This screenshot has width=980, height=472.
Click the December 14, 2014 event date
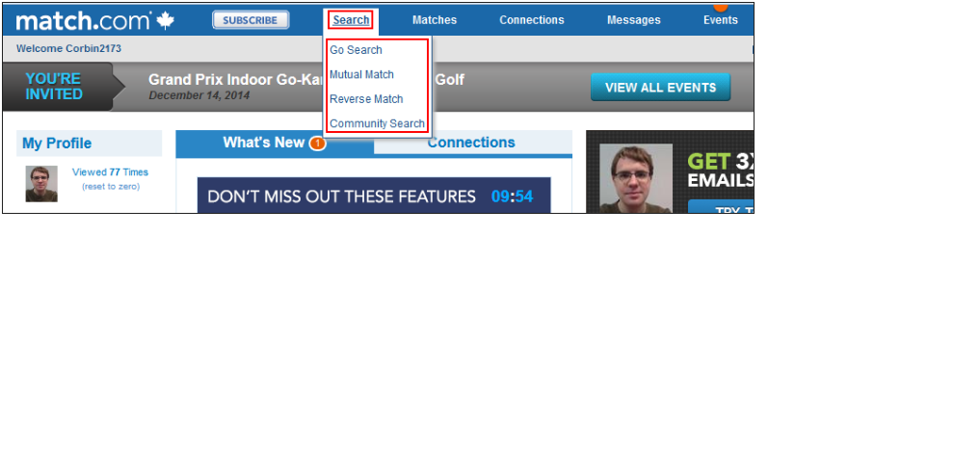point(199,95)
